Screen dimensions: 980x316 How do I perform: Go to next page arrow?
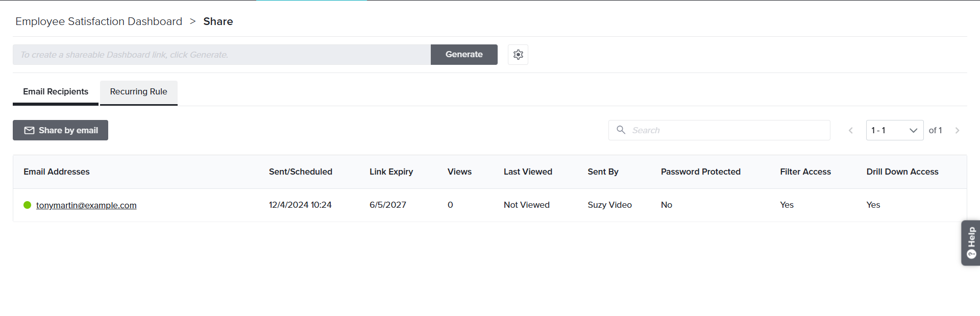[x=957, y=131]
